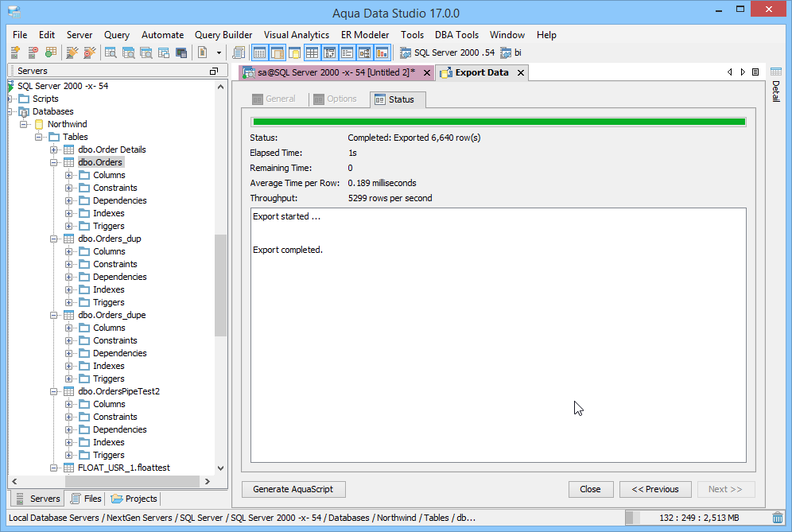The image size is (792, 532).
Task: Switch to the Files tab at bottom
Action: pyautogui.click(x=86, y=499)
